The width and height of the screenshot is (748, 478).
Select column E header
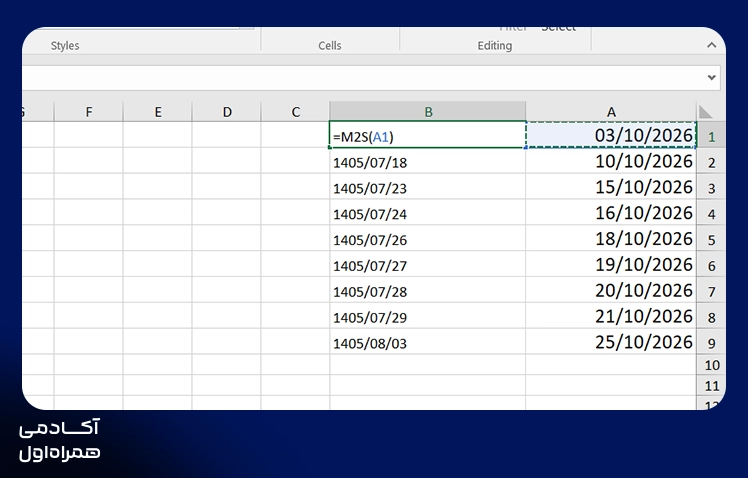[158, 112]
